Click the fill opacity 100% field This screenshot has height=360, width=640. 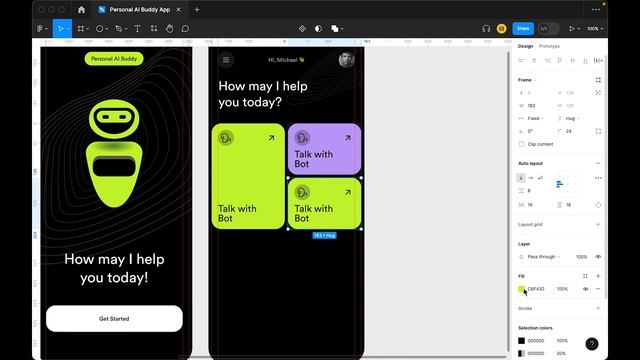[x=562, y=289]
